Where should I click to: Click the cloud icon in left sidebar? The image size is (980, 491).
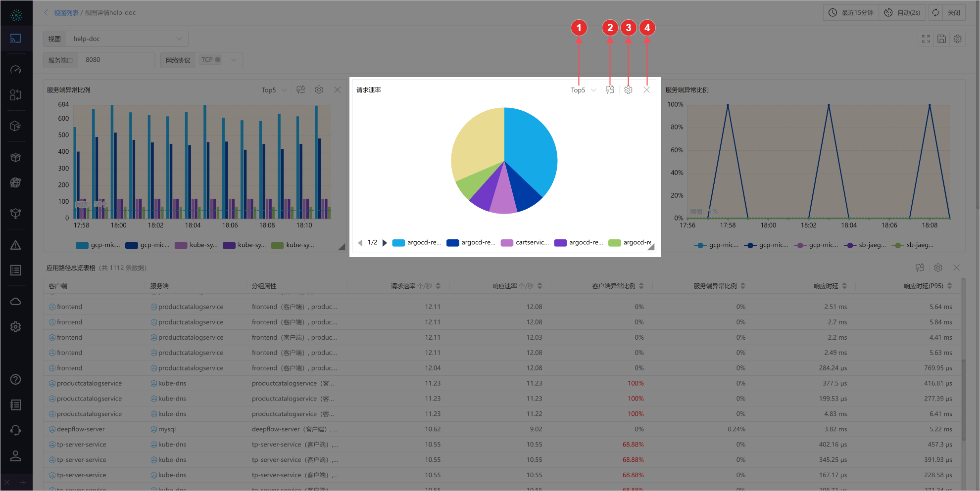(x=16, y=302)
